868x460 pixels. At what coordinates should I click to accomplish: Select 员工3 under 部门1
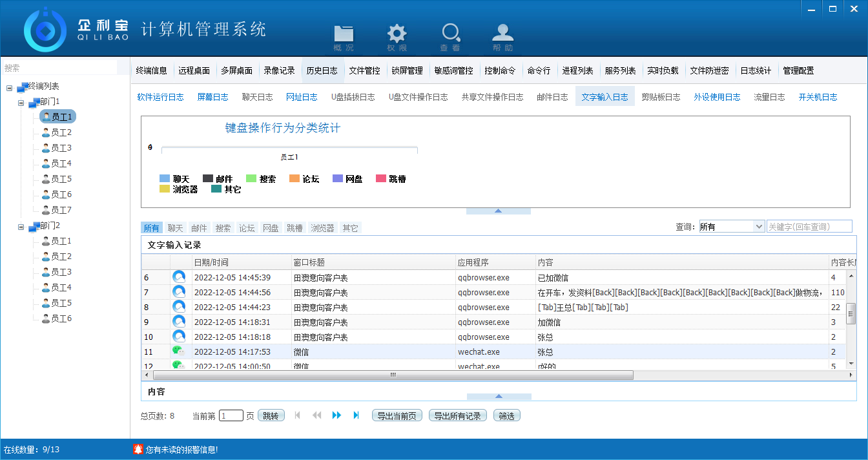point(61,148)
